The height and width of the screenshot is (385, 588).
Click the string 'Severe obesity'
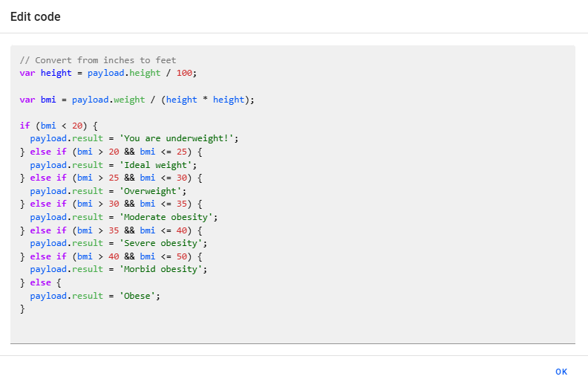[x=160, y=243]
